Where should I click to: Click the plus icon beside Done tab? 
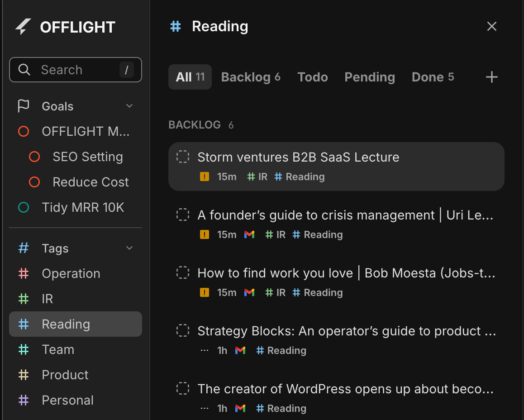point(491,77)
